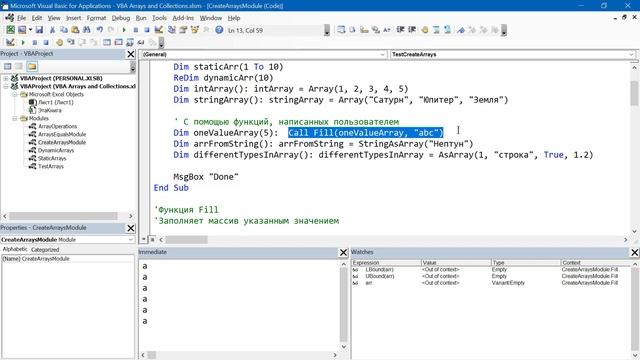Open Object Browser via toolbar icon
The width and height of the screenshot is (640, 360).
pos(194,30)
